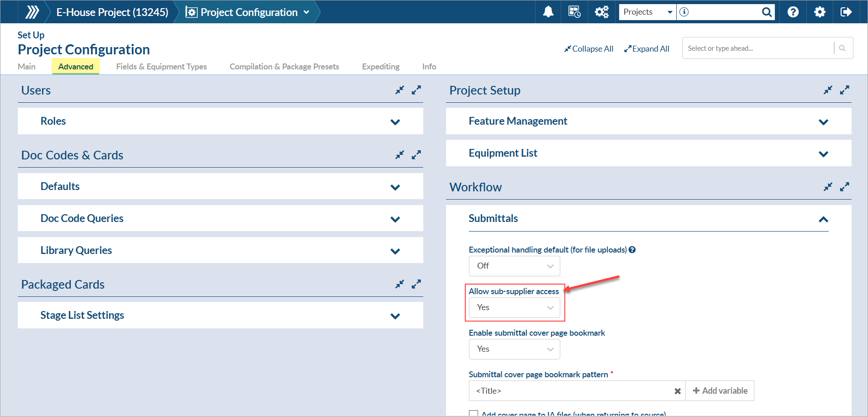Click the Add variable button

[720, 391]
